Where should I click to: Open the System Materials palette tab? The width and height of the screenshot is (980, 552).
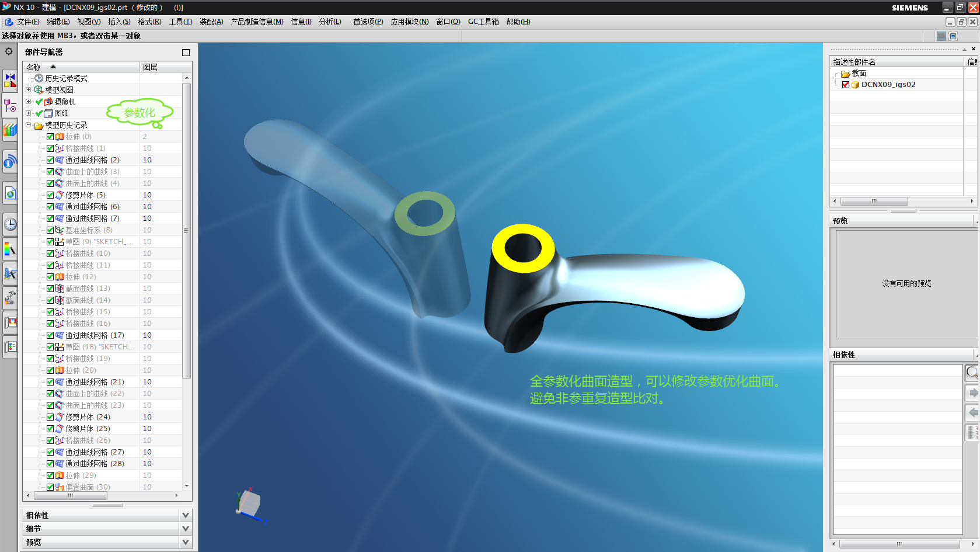coord(10,250)
